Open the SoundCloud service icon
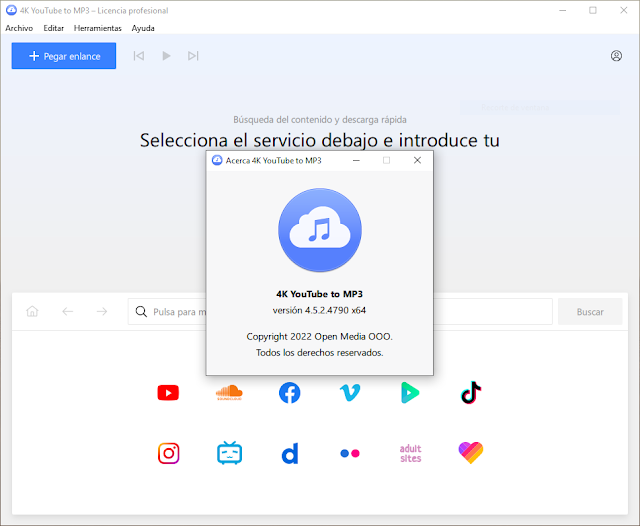 click(229, 393)
